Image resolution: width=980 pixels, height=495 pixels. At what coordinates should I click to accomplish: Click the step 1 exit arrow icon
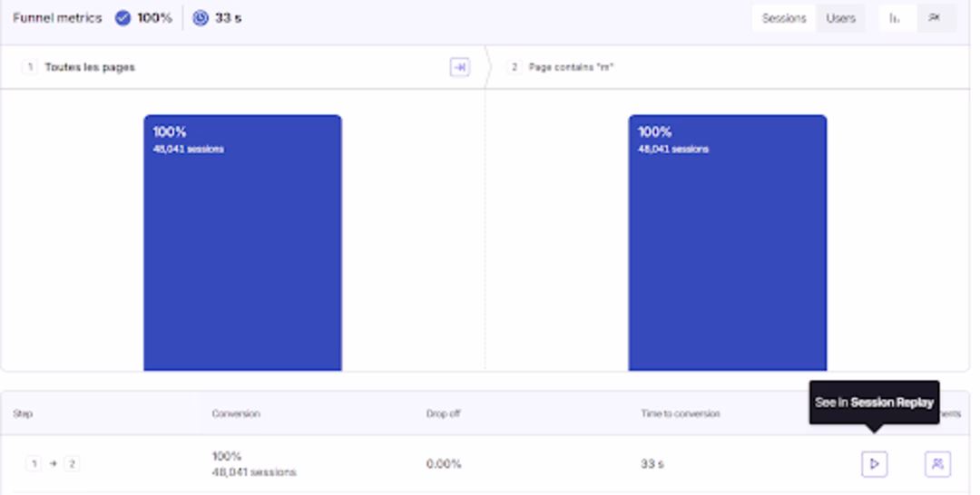click(459, 67)
